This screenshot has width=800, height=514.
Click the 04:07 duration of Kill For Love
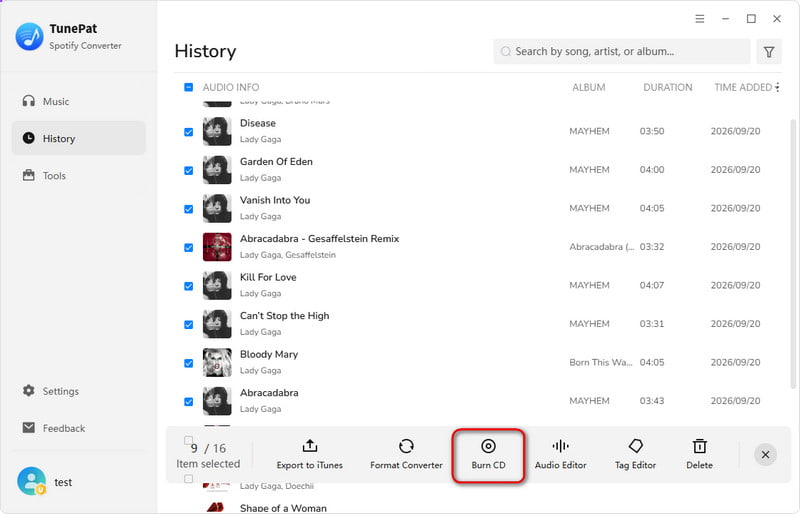[x=652, y=285]
